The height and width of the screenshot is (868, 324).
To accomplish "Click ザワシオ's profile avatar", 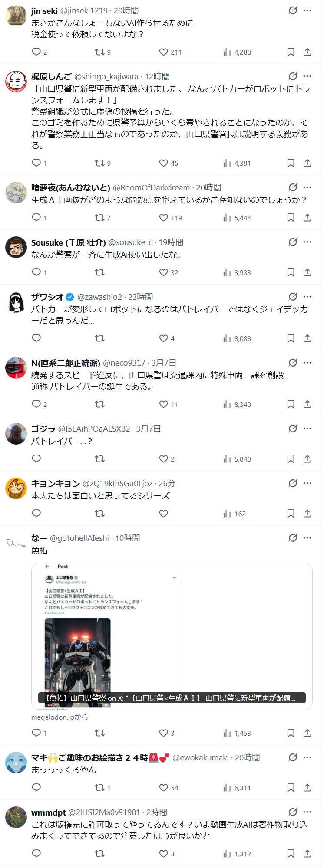I will tap(16, 302).
